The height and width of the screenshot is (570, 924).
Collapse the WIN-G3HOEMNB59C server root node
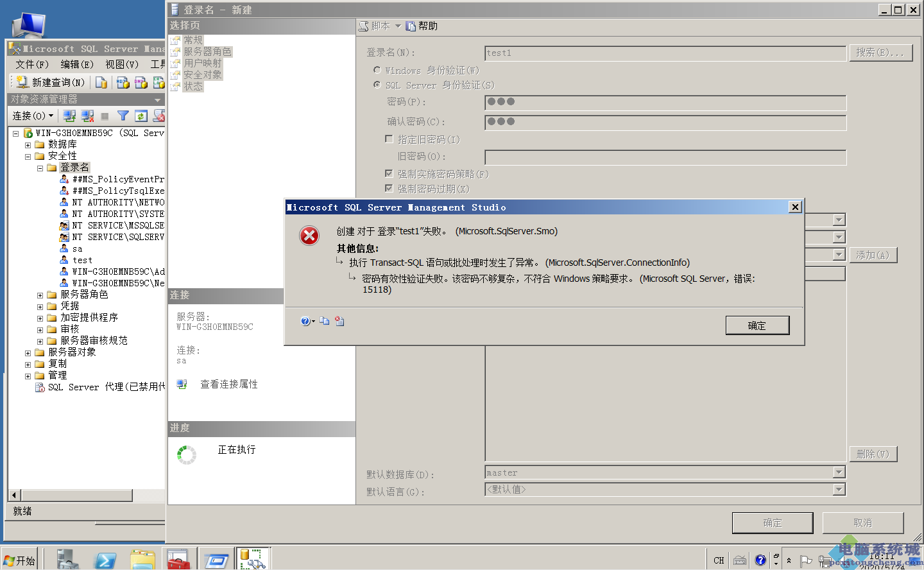15,134
